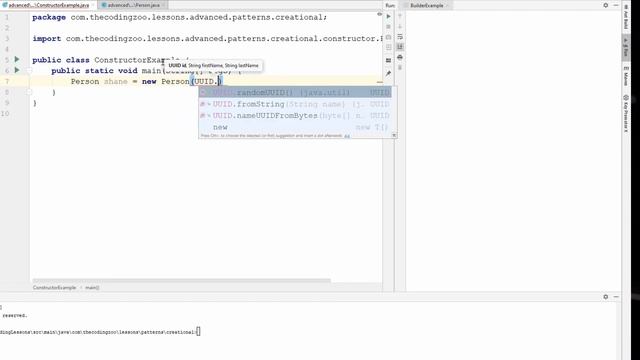Open Run panel gear settings

[606, 5]
